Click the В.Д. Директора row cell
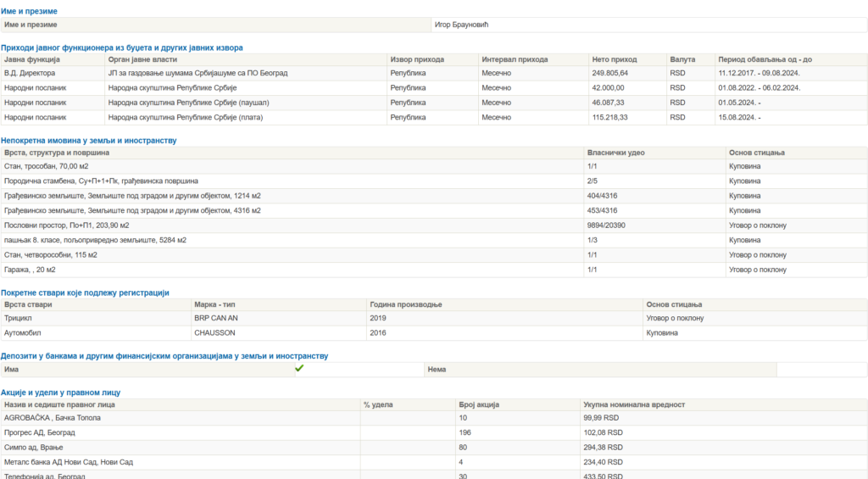The width and height of the screenshot is (868, 479). tap(30, 74)
